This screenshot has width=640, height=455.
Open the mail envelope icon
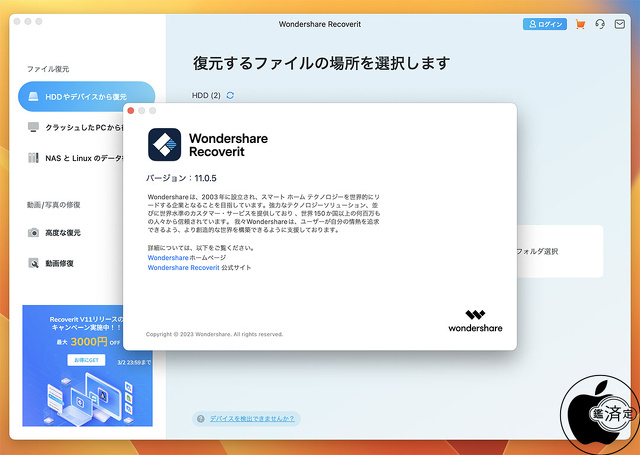point(620,24)
